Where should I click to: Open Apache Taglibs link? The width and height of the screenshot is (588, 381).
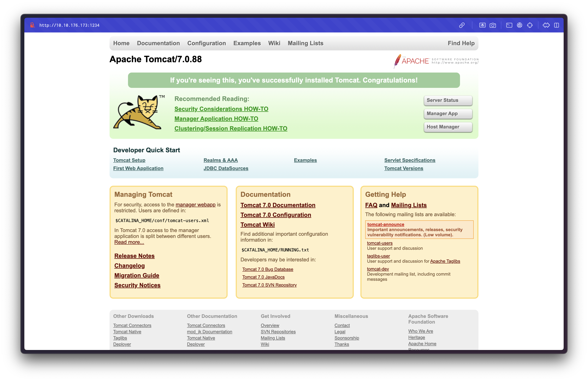pos(445,261)
